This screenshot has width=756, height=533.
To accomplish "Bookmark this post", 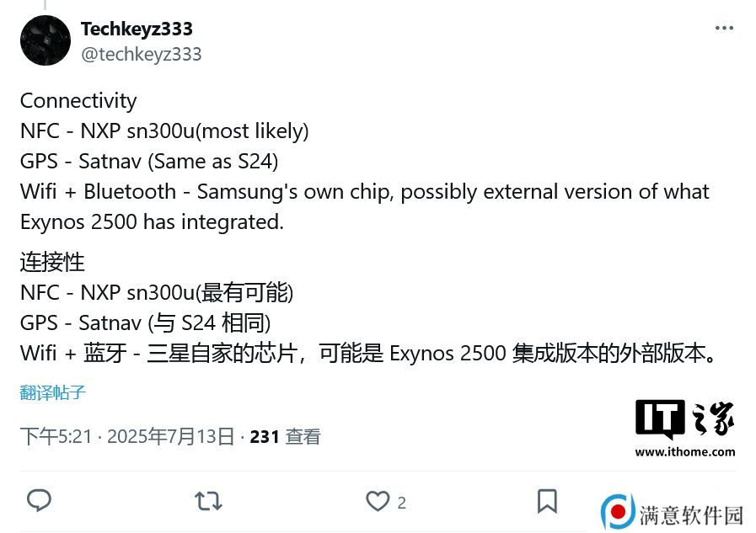I will coord(547,501).
